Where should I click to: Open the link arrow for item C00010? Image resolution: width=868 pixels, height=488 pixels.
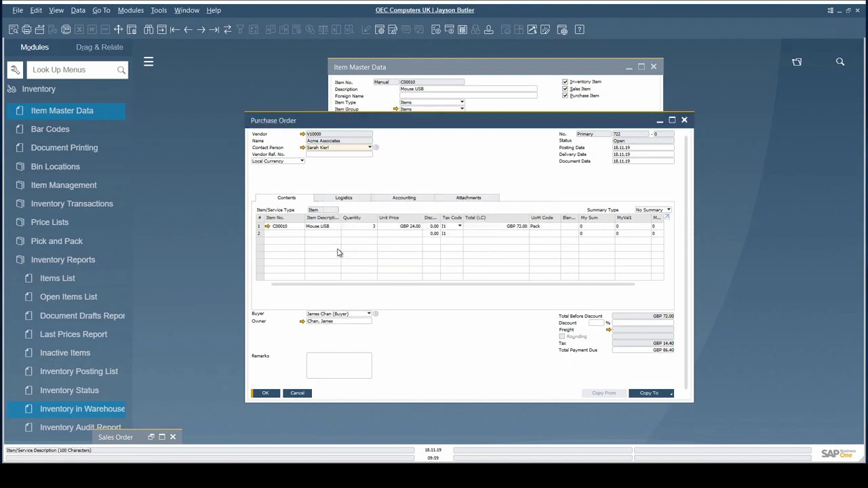coord(268,226)
